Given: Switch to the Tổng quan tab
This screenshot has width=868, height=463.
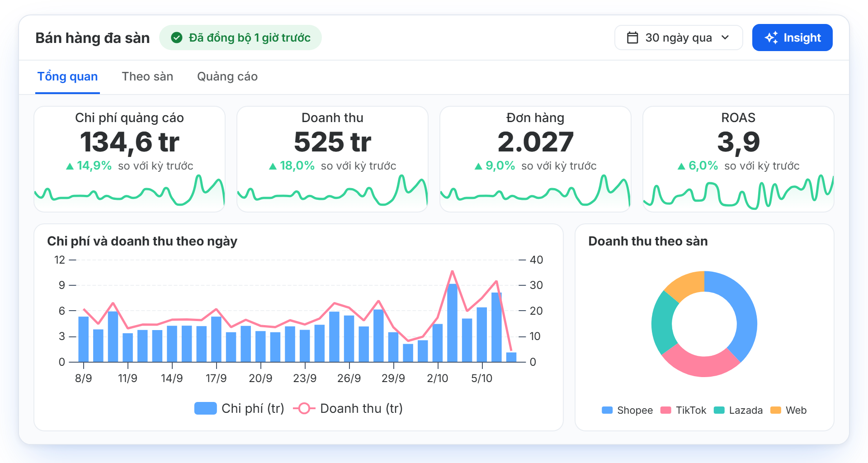Looking at the screenshot, I should [x=67, y=76].
